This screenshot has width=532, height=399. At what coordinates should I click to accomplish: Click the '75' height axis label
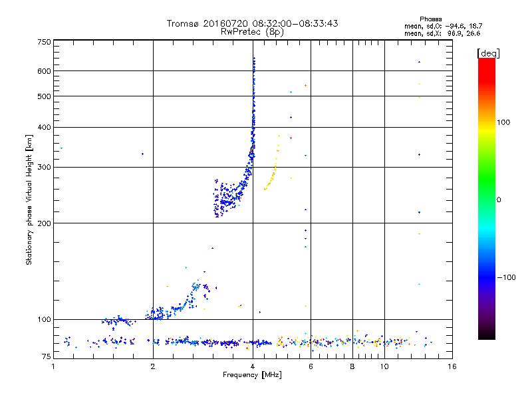coord(47,356)
